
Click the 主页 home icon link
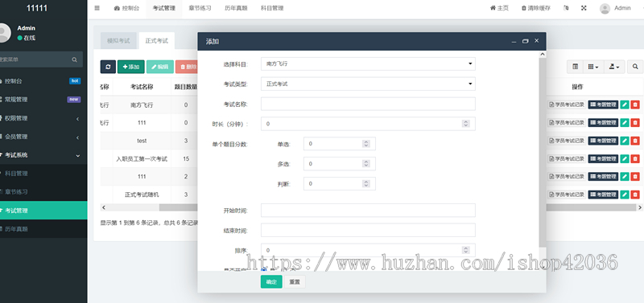[499, 8]
